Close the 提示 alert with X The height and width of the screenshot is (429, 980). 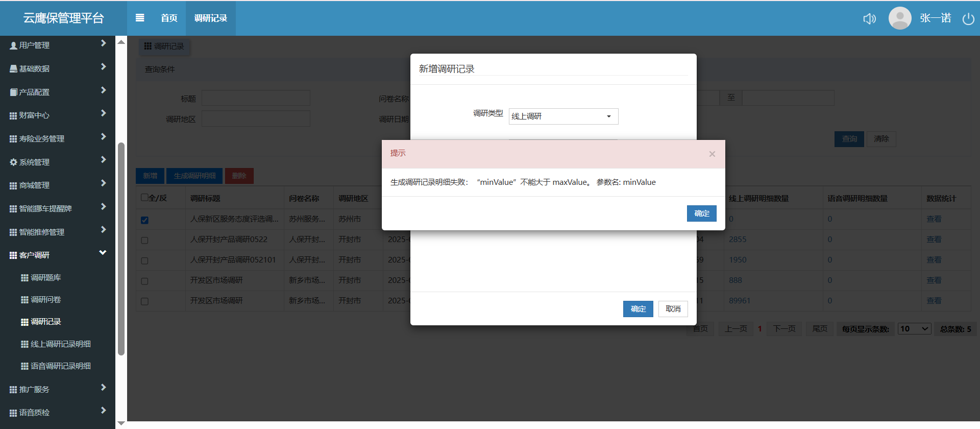pos(712,154)
